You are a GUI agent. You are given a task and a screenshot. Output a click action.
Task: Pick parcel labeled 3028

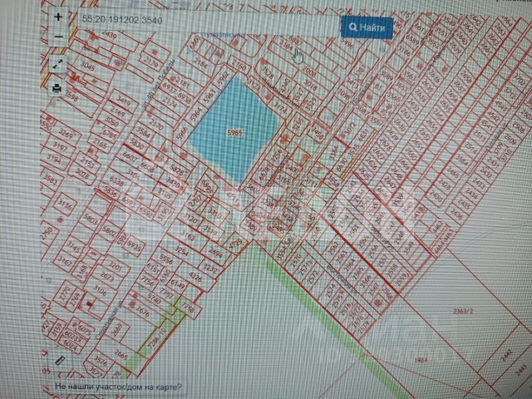81,174
